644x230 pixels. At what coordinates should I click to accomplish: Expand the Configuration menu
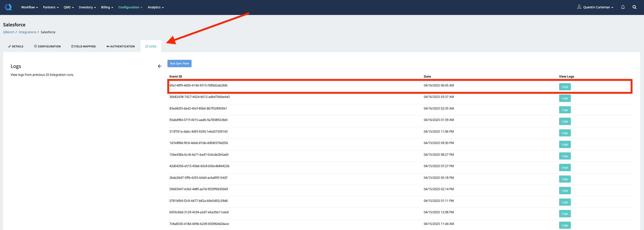click(x=130, y=7)
